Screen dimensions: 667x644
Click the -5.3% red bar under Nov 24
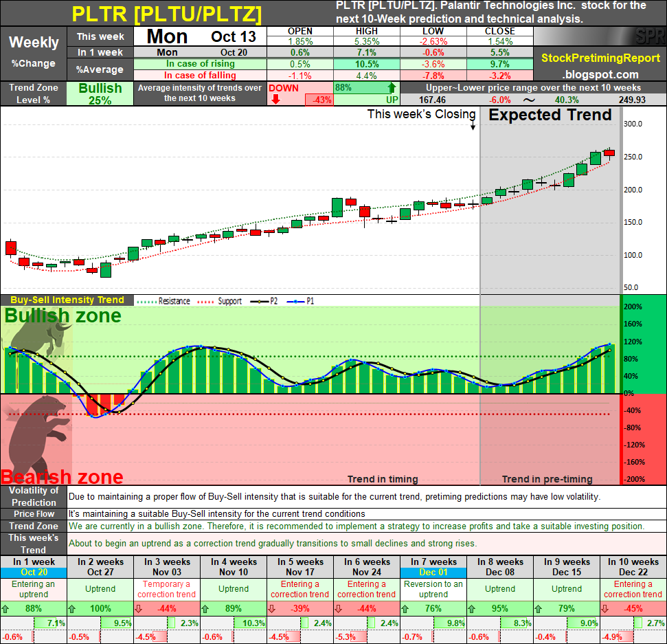359,637
